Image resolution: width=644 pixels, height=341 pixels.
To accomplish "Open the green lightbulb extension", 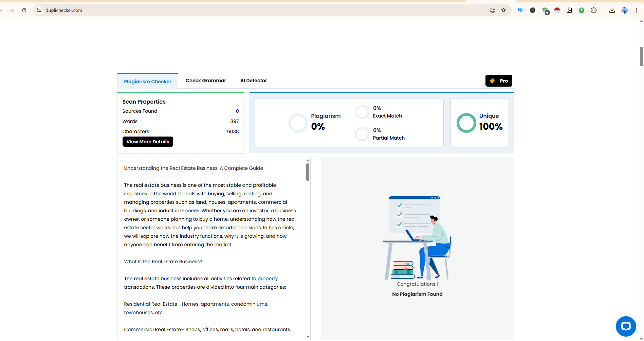I will 581,10.
